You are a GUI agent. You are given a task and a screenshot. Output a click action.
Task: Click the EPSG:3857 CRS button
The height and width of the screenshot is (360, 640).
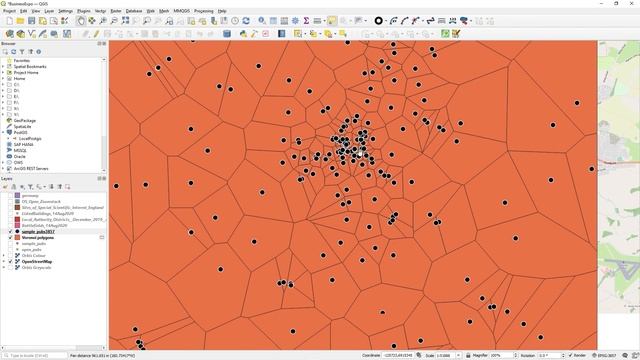point(604,356)
